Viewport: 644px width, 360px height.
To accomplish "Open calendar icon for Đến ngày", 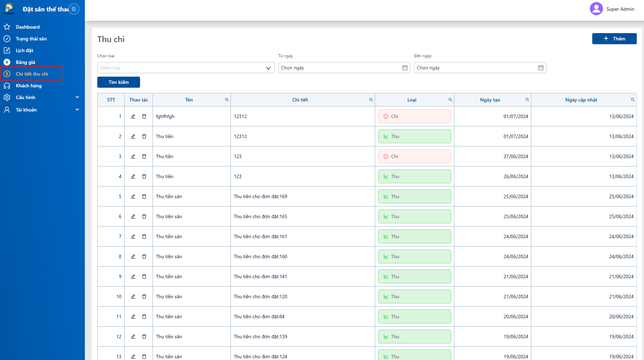I will [541, 68].
